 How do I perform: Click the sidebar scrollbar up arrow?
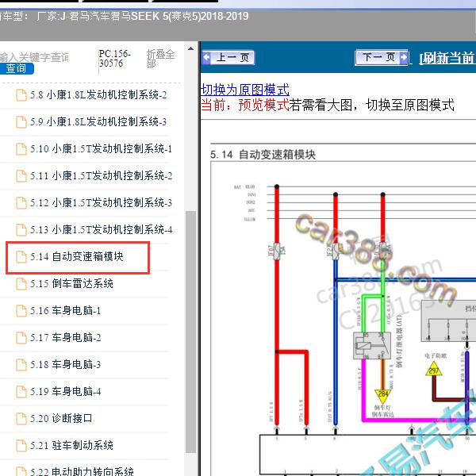tap(190, 48)
